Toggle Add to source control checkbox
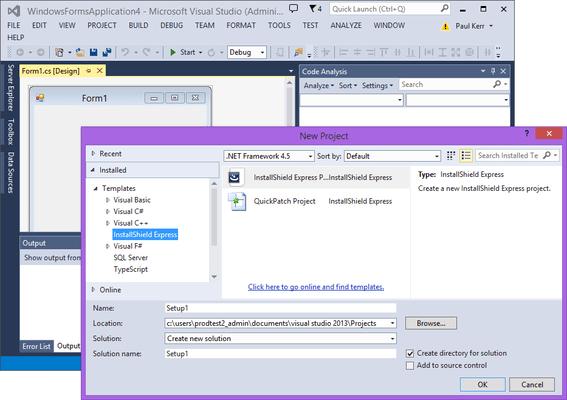 pyautogui.click(x=410, y=366)
